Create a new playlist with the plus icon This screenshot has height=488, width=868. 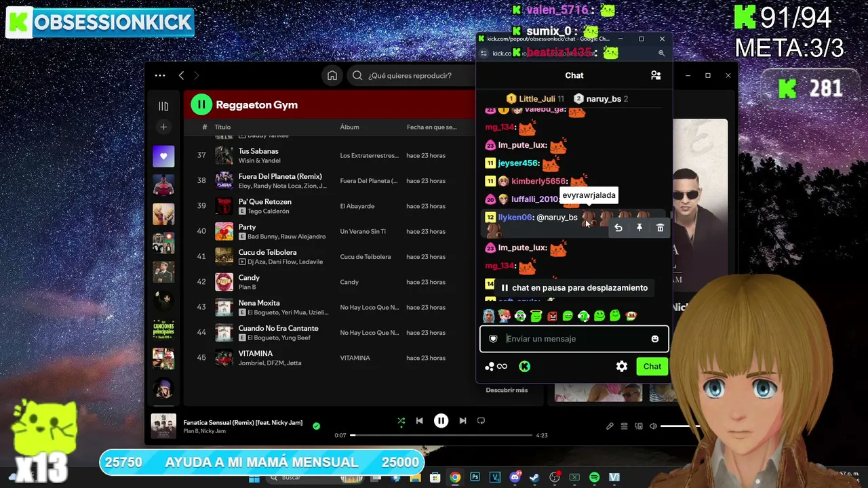[x=163, y=127]
